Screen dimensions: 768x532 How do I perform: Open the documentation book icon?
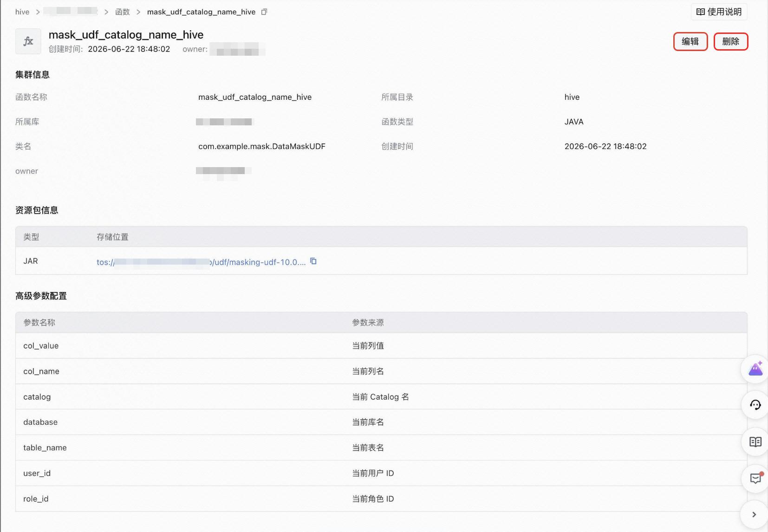pyautogui.click(x=755, y=441)
